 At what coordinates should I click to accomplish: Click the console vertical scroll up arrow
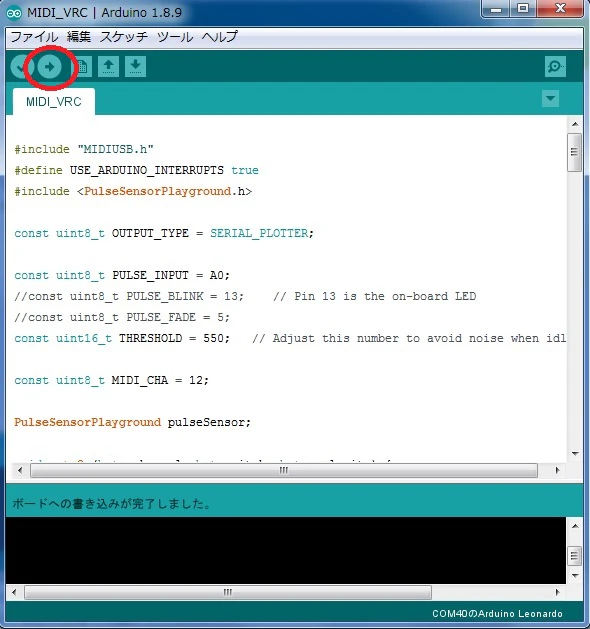(x=575, y=526)
